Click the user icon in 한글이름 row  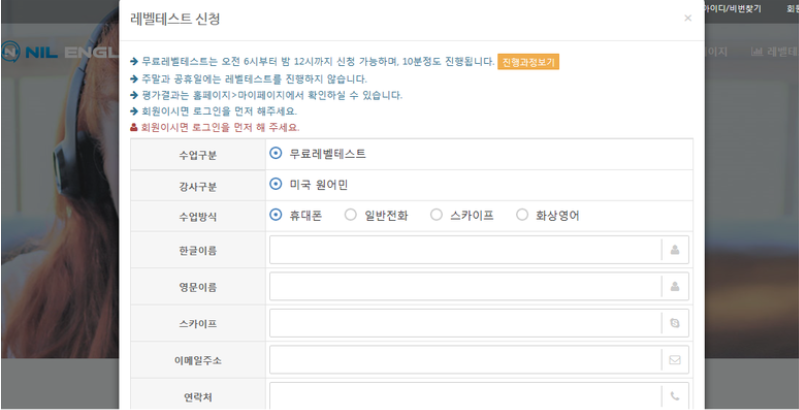point(675,249)
